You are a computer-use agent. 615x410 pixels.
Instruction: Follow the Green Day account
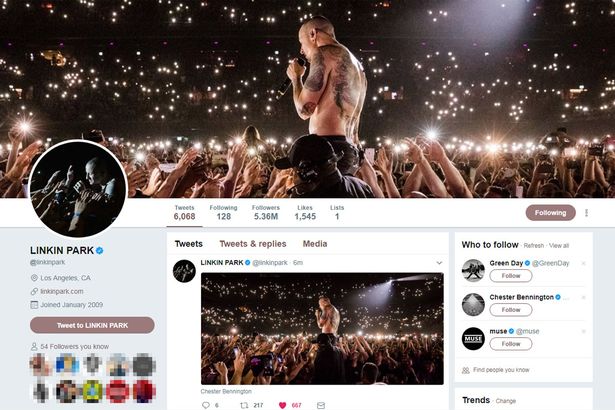tap(511, 276)
